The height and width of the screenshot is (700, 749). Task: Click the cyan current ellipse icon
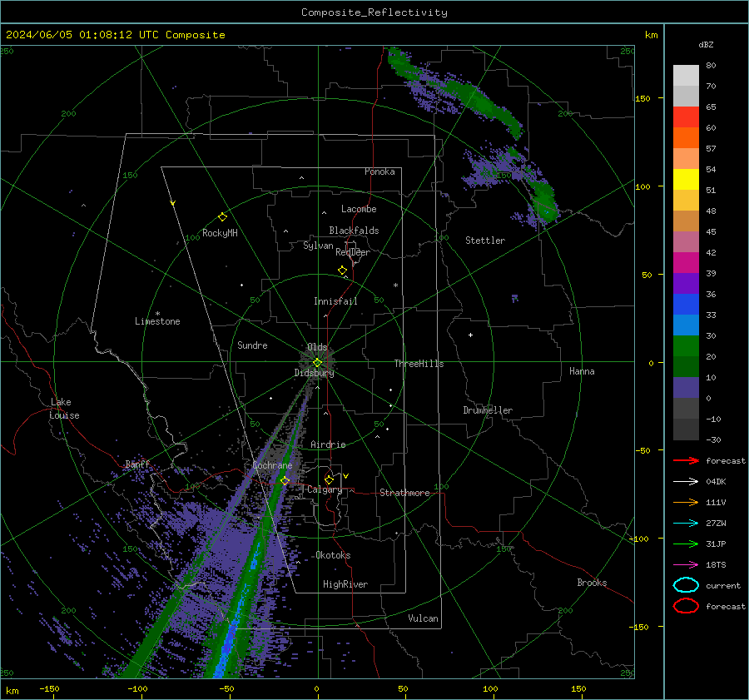[686, 585]
